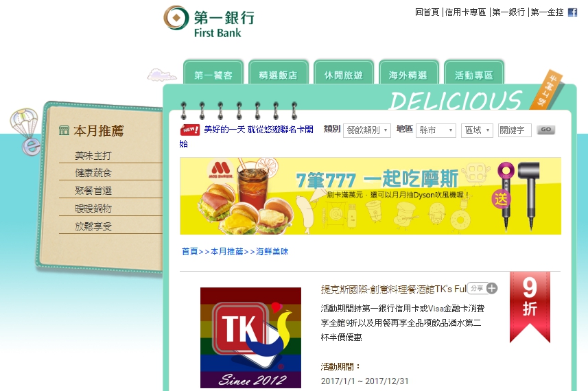
Task: Open the 提克斯國際-創意料理餐酒館 title link
Action: point(393,289)
